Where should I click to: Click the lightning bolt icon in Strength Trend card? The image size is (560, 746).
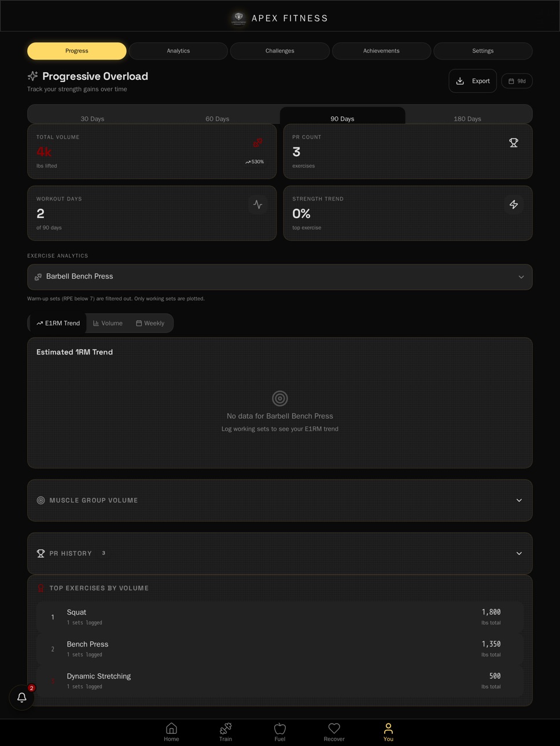pyautogui.click(x=514, y=205)
